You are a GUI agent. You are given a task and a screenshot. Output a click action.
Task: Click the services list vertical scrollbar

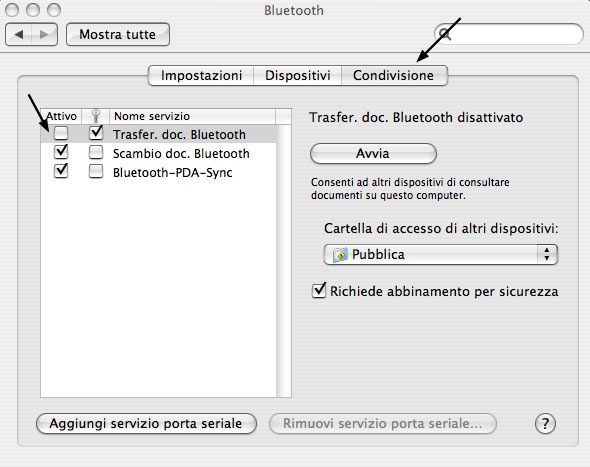pyautogui.click(x=284, y=260)
